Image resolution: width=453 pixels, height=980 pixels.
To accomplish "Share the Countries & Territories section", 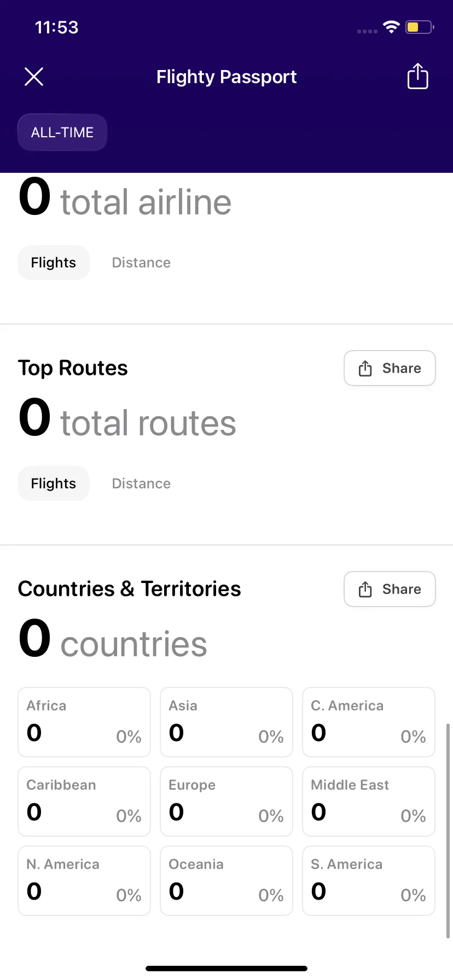I will pyautogui.click(x=390, y=589).
